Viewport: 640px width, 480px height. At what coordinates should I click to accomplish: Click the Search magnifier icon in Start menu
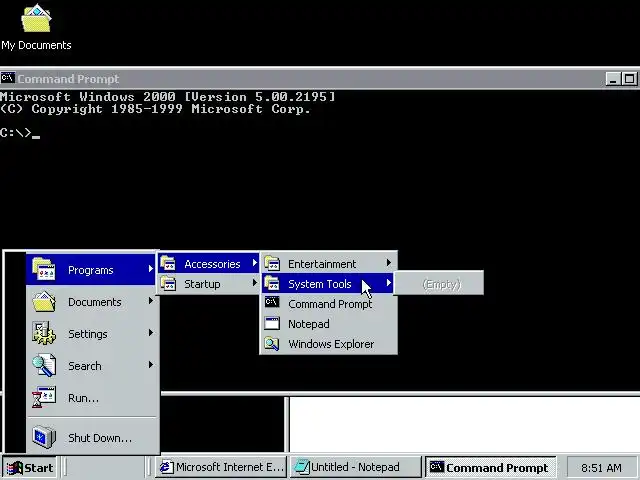[44, 365]
